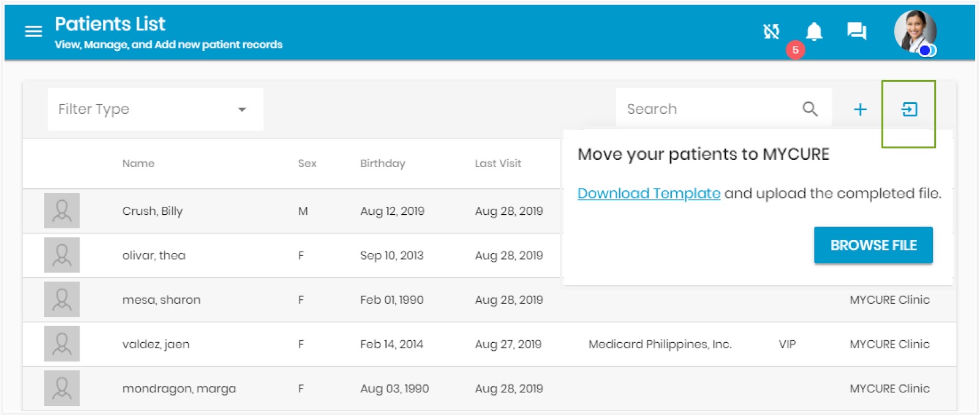The height and width of the screenshot is (415, 980).
Task: Sort by the Birthday column header
Action: point(383,163)
